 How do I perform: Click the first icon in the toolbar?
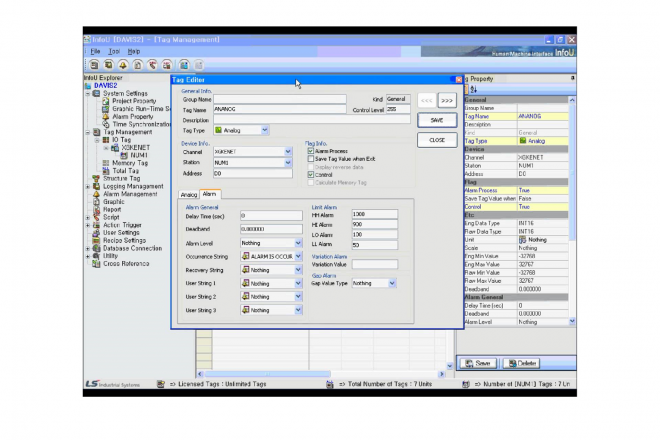point(93,64)
